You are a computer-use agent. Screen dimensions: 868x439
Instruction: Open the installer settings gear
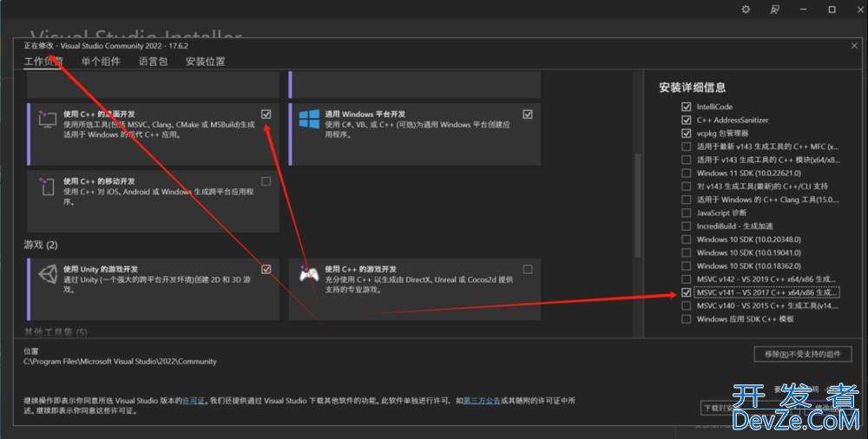tap(746, 10)
